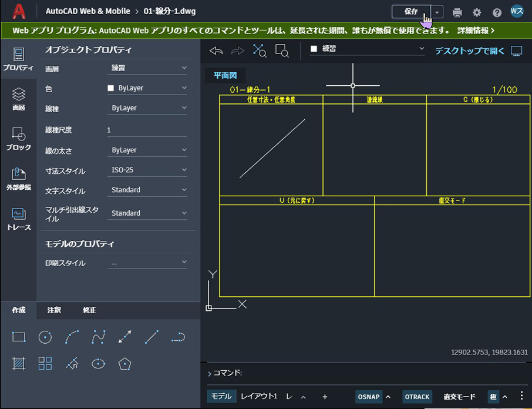Expand the 文字スタイル Standard dropdown
532x409 pixels.
(147, 190)
